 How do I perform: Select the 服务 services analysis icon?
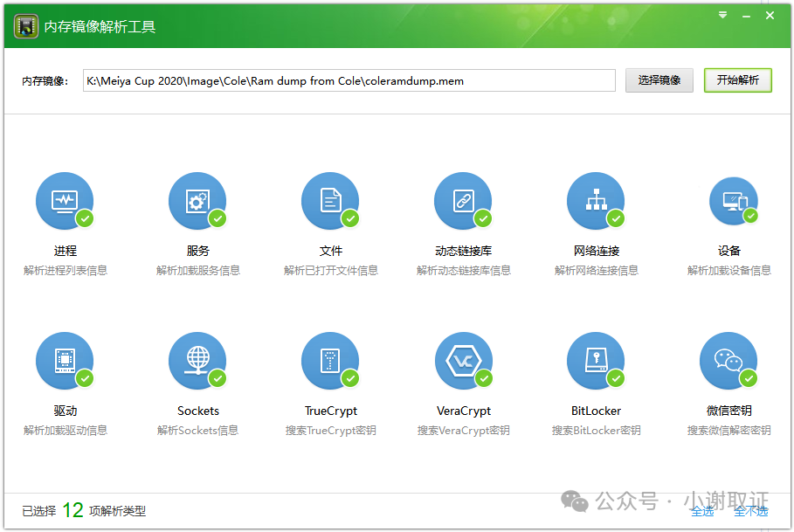click(x=197, y=201)
